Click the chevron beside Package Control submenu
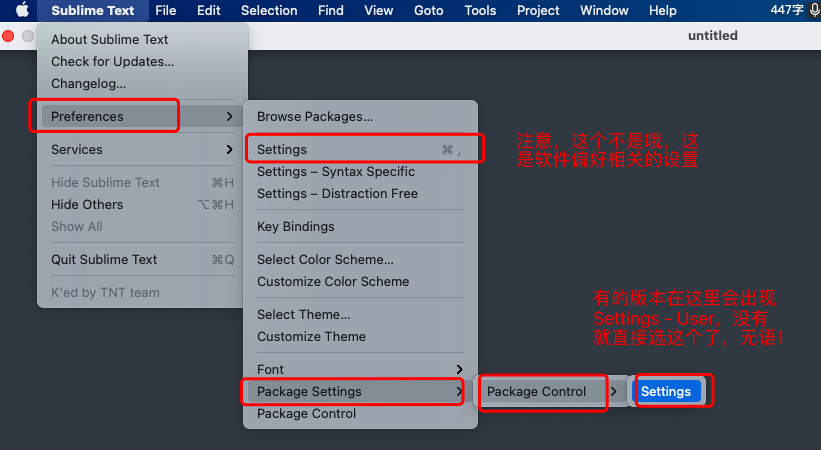The width and height of the screenshot is (821, 450). point(613,391)
